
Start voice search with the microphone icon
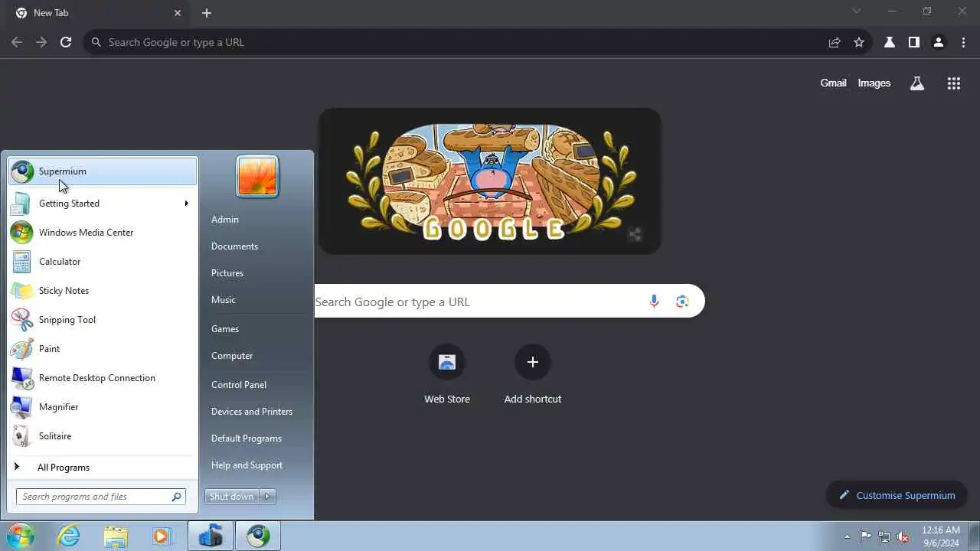tap(654, 302)
